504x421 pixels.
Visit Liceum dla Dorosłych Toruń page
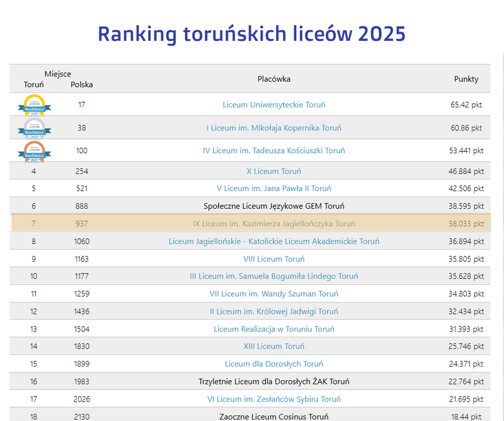click(274, 364)
